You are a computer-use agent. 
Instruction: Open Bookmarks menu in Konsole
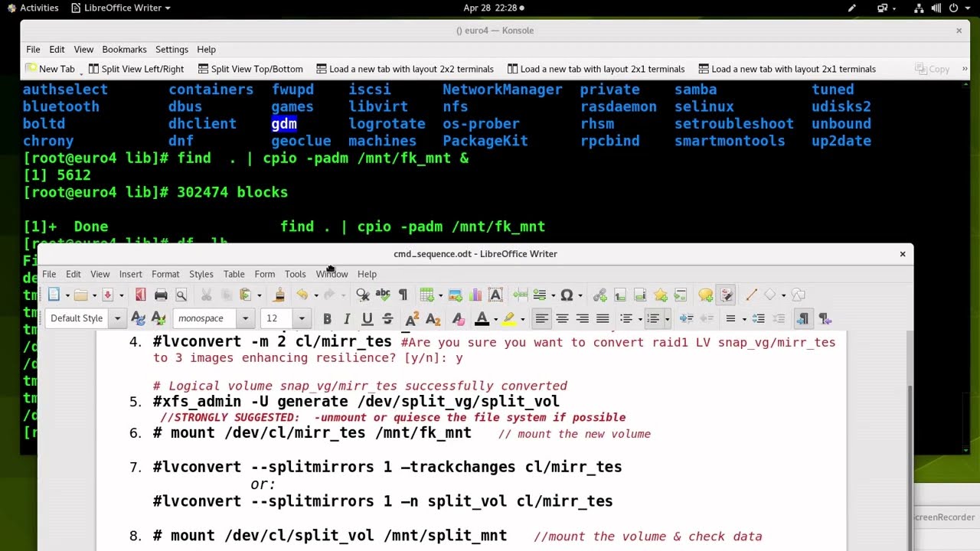(124, 50)
